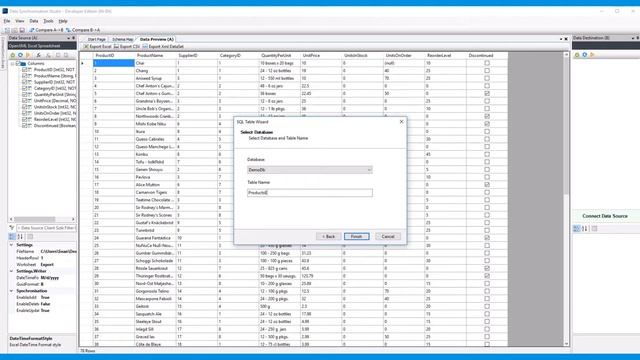Click Connect Data Source link
Viewport: 640px width, 360px height.
click(604, 216)
